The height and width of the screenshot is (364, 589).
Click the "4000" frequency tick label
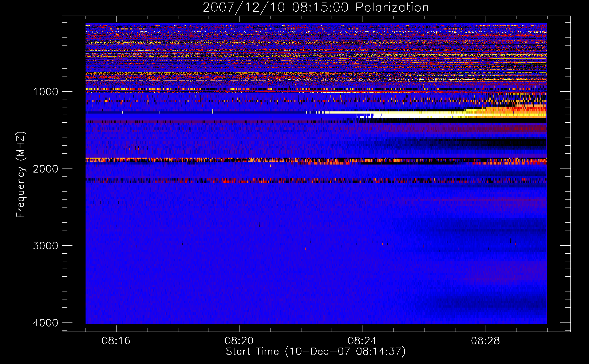pyautogui.click(x=46, y=323)
